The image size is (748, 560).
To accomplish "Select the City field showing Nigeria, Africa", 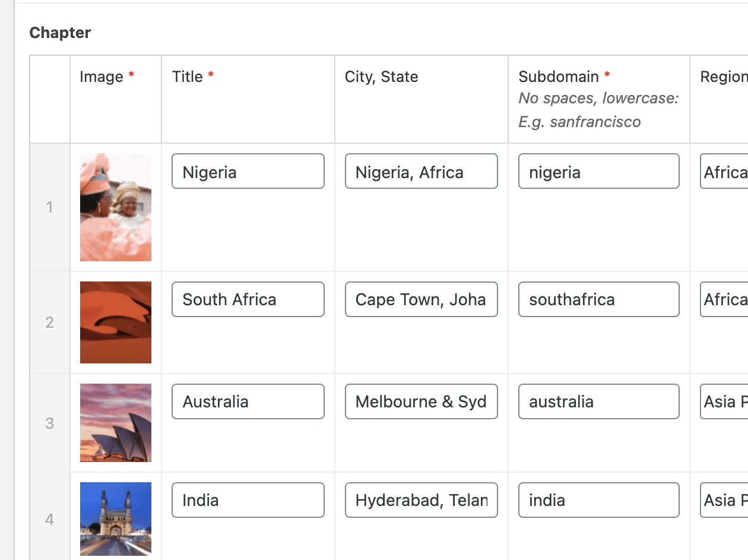I will pos(421,171).
